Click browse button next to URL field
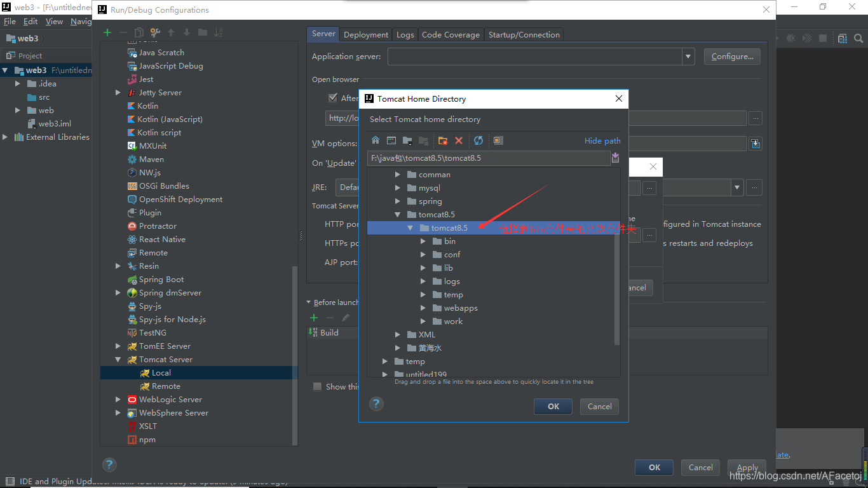868x488 pixels. (756, 118)
